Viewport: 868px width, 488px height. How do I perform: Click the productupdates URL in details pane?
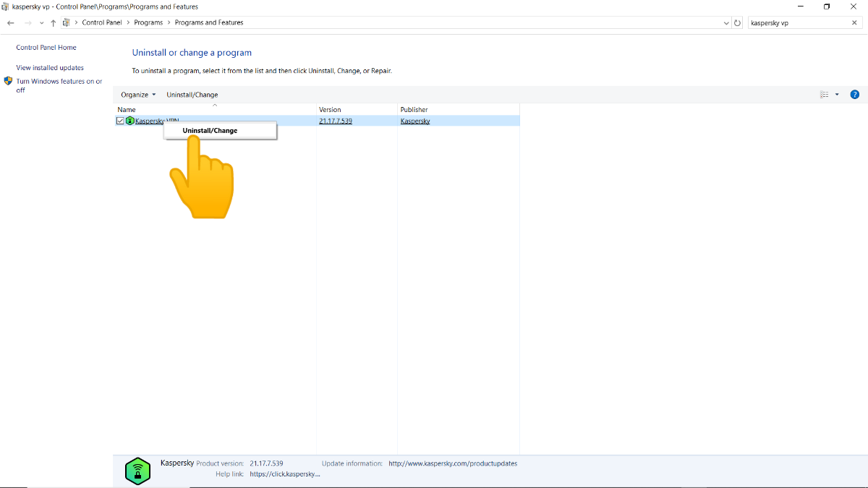(453, 463)
